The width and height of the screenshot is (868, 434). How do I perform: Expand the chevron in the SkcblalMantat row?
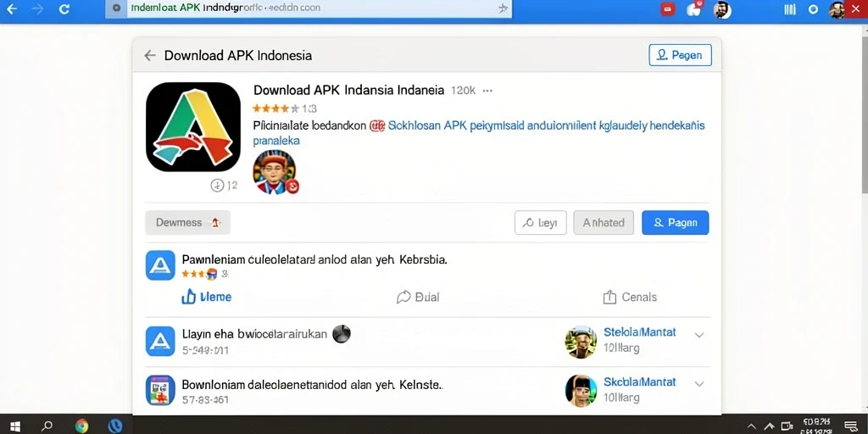[x=699, y=384]
